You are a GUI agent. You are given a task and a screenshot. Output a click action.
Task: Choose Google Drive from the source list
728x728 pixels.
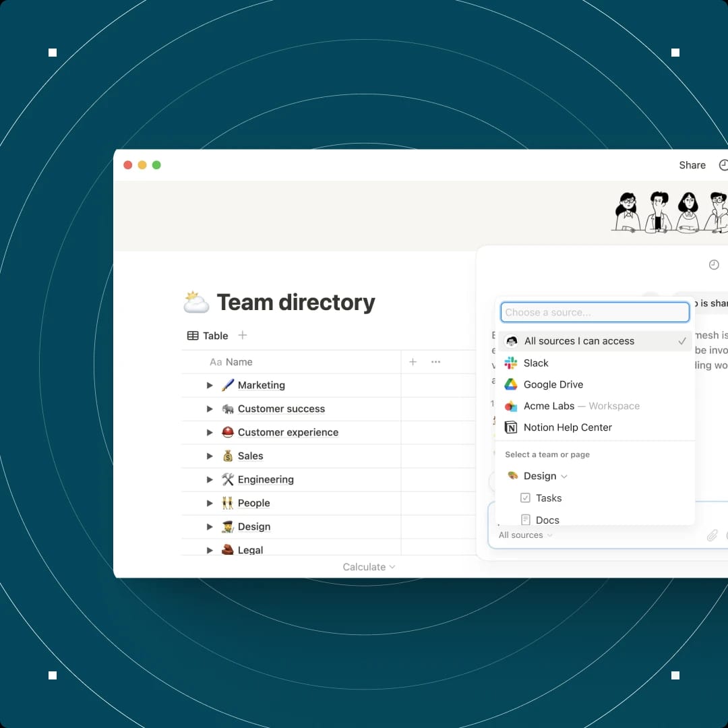tap(553, 384)
